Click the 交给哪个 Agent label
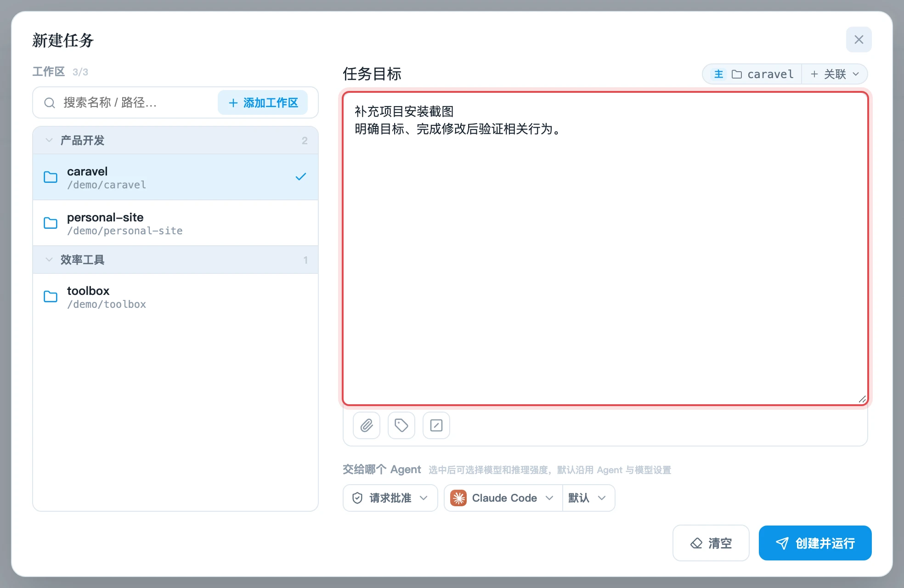 click(x=382, y=469)
